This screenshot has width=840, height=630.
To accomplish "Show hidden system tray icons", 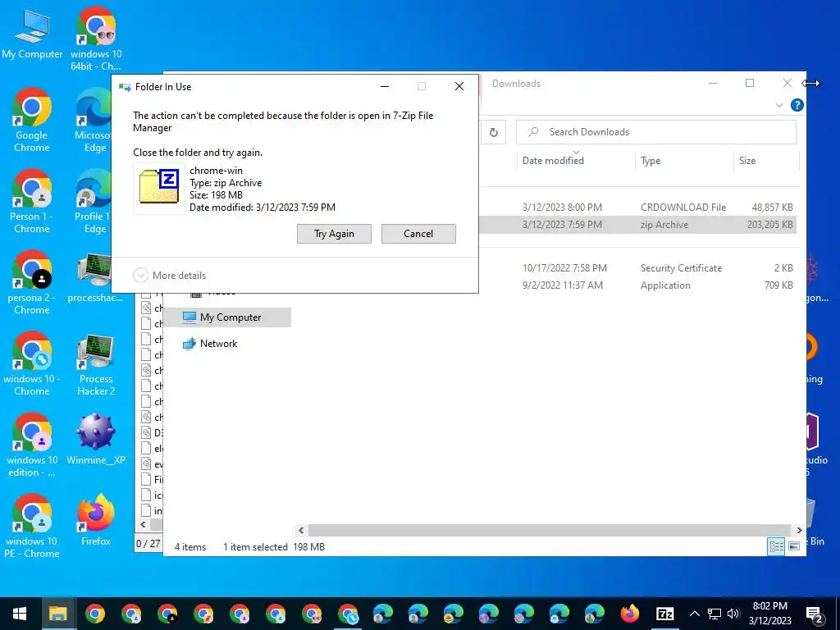I will pos(694,614).
